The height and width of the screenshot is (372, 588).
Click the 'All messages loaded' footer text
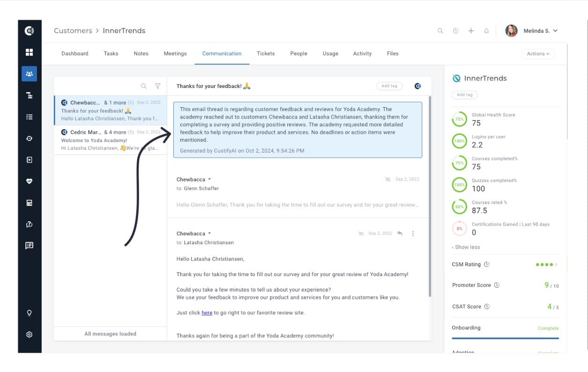pos(110,334)
